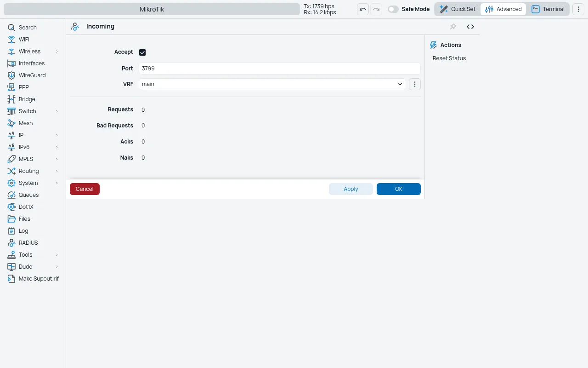Open WireGuard shield icon
The height and width of the screenshot is (368, 588).
11,75
